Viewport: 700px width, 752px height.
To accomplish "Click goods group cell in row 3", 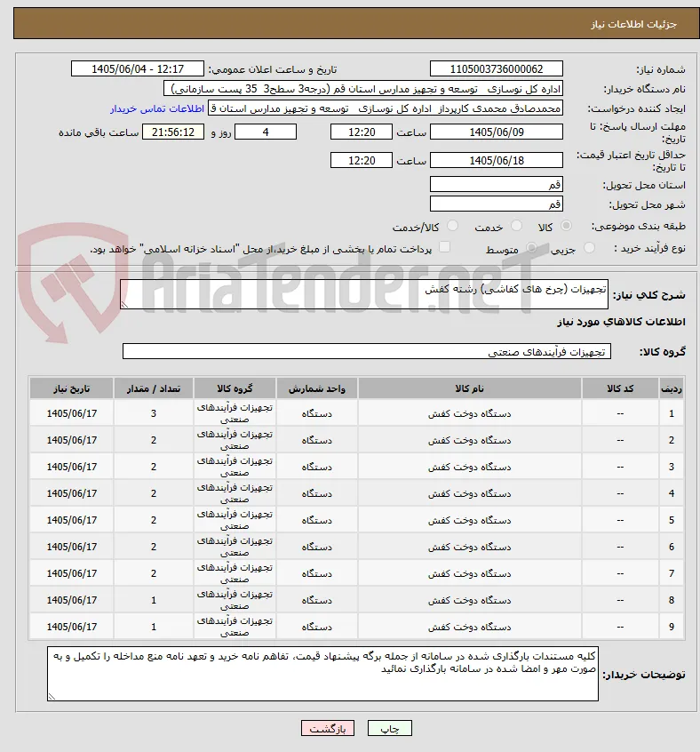I will tap(235, 467).
